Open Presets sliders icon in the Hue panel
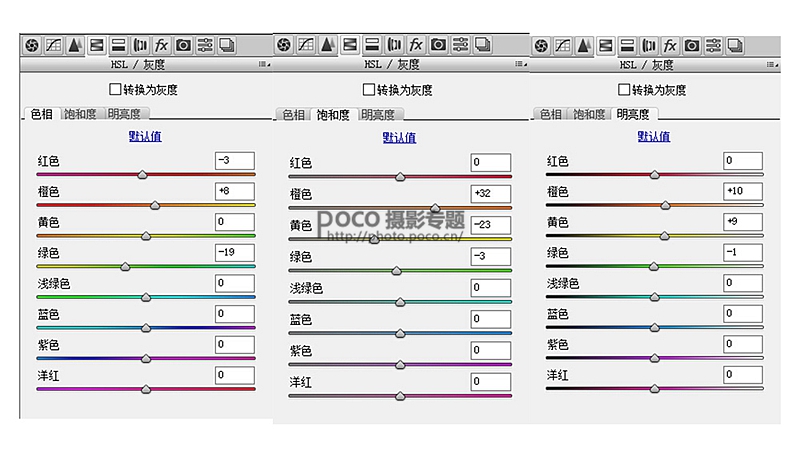This screenshot has width=800, height=458. [205, 45]
